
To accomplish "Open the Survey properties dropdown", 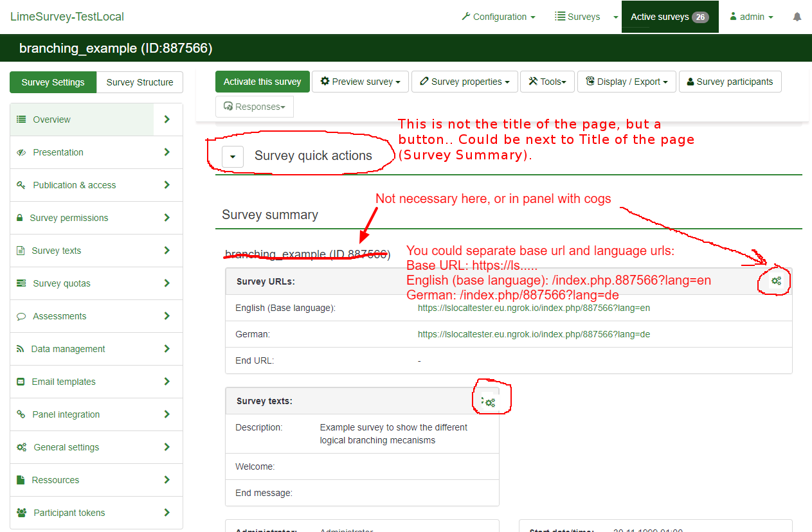I will coord(464,82).
